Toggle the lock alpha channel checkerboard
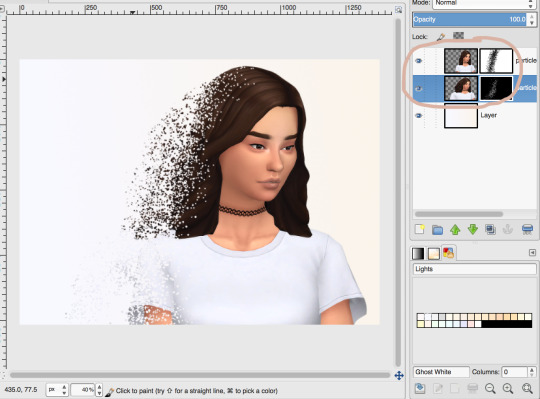The width and height of the screenshot is (540, 399). click(x=458, y=35)
